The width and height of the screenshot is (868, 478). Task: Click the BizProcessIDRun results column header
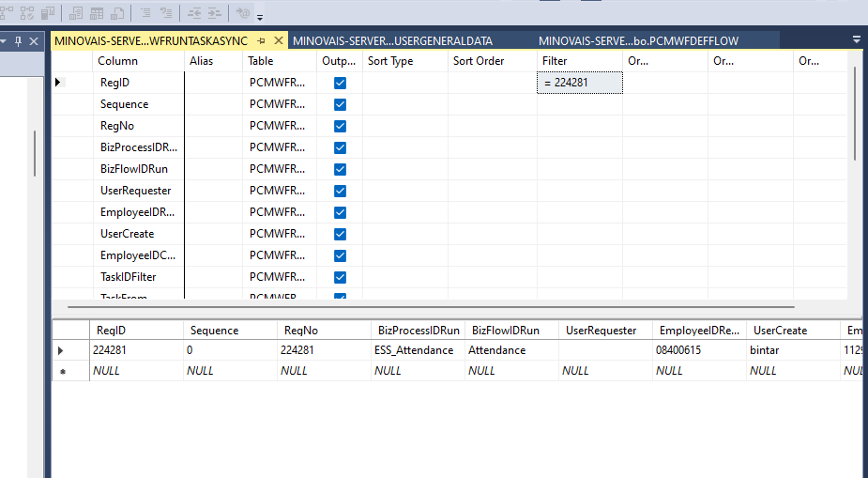[418, 331]
